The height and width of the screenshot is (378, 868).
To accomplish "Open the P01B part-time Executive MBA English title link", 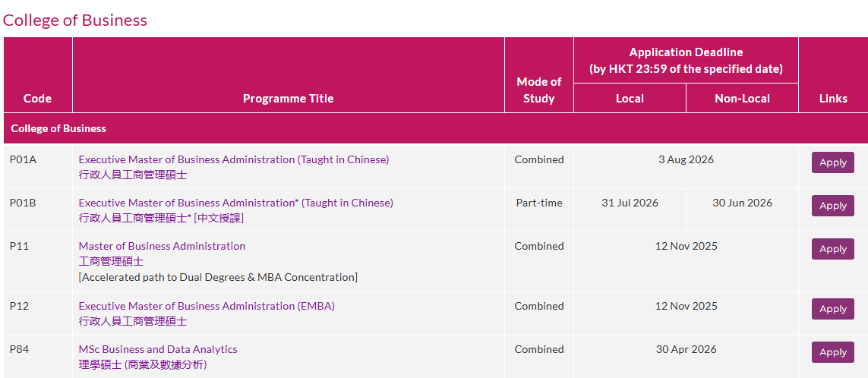I will 236,203.
